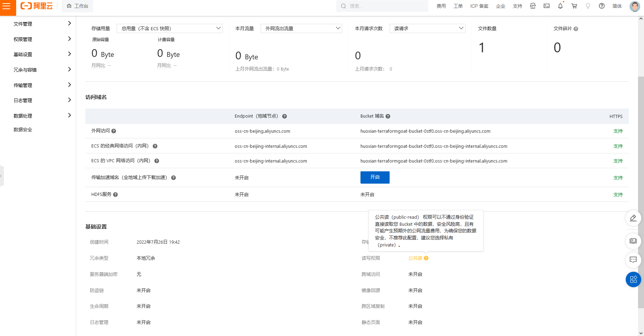The image size is (644, 336).
Task: Open the floating chat message icon
Action: tap(633, 260)
